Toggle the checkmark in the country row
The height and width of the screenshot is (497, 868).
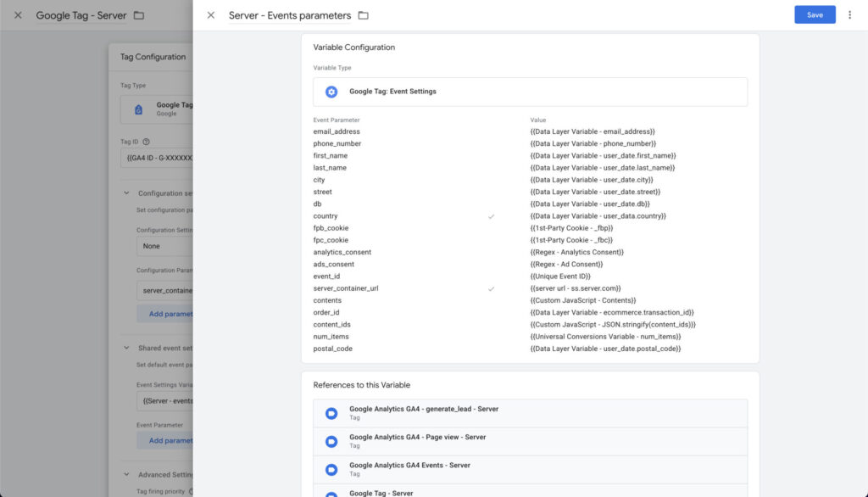(x=491, y=216)
